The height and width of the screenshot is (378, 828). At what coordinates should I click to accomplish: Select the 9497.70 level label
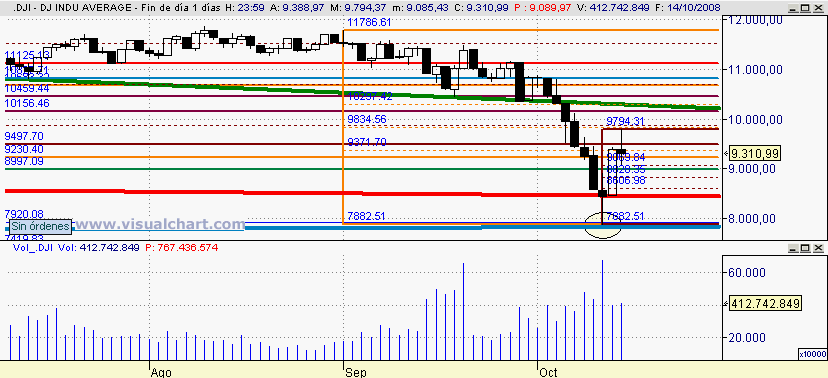tap(24, 136)
